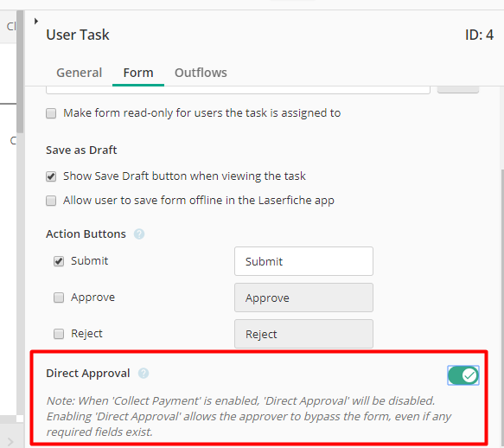Uncheck Show Save Draft button checkbox
504x448 pixels.
(51, 176)
